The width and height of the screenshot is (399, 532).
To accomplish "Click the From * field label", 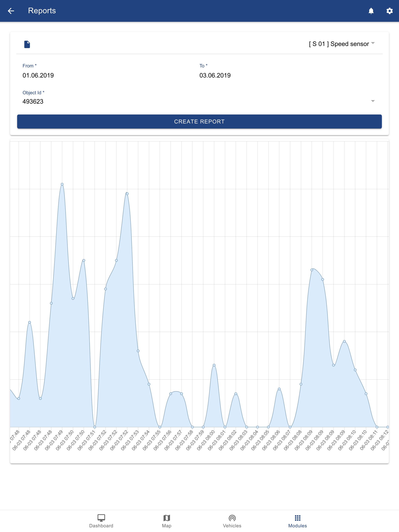I will coord(29,66).
